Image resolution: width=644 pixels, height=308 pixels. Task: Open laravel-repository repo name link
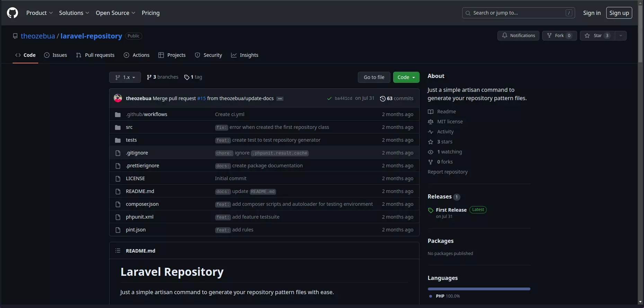[91, 36]
